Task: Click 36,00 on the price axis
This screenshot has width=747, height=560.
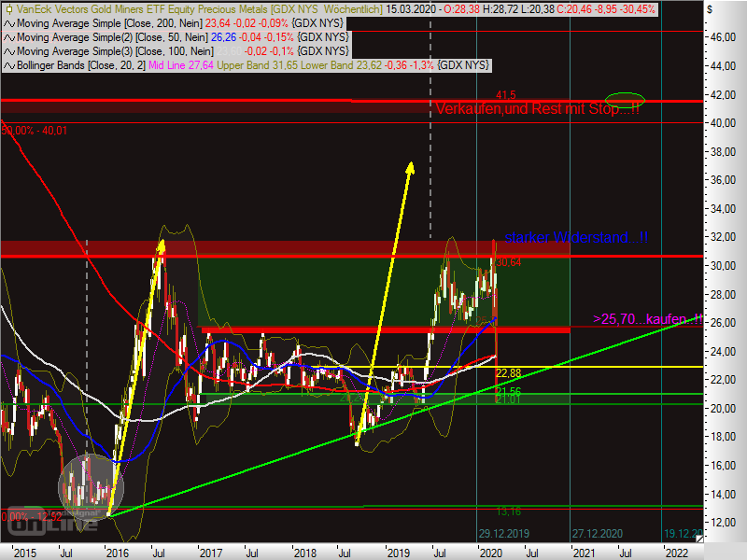Action: tap(723, 180)
